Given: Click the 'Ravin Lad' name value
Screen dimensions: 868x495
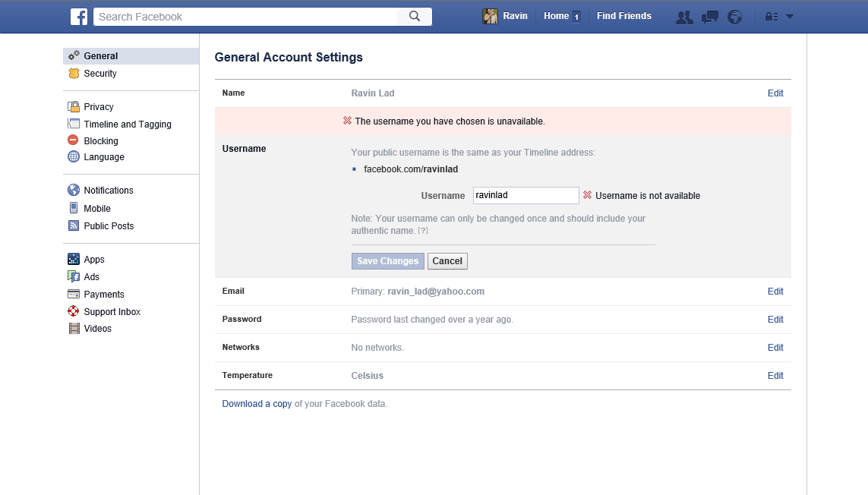Looking at the screenshot, I should (x=373, y=93).
